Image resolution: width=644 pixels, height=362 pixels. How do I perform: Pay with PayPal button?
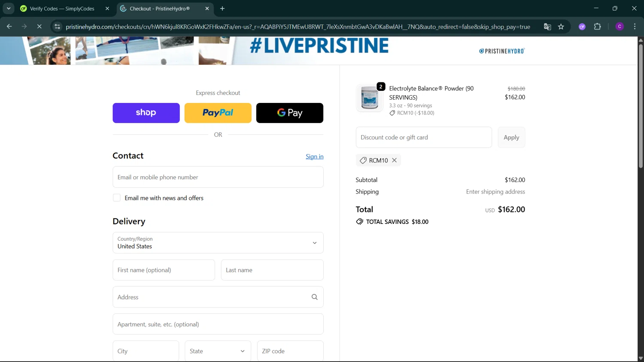tap(218, 113)
